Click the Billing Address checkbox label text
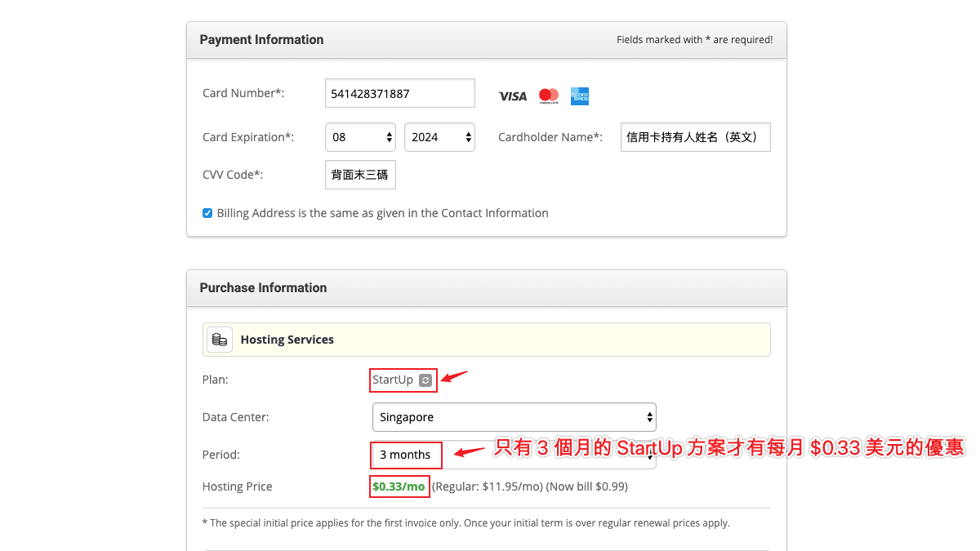Image resolution: width=980 pixels, height=551 pixels. pos(382,213)
